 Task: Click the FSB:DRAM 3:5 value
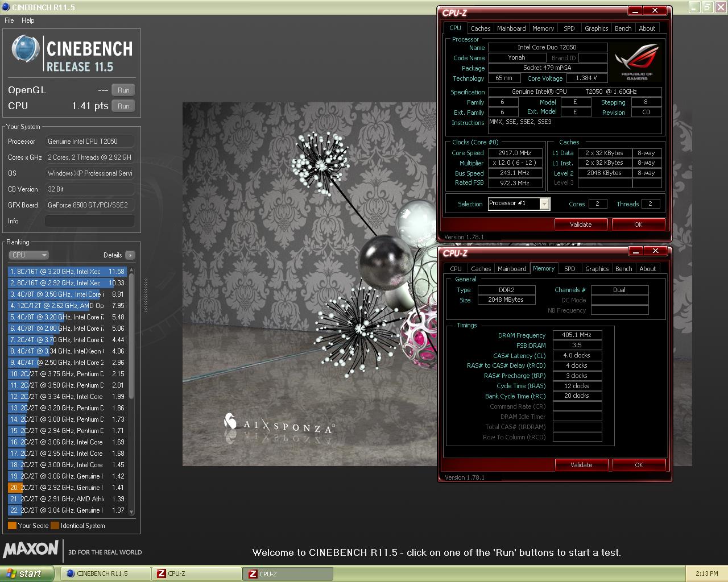[x=577, y=346]
